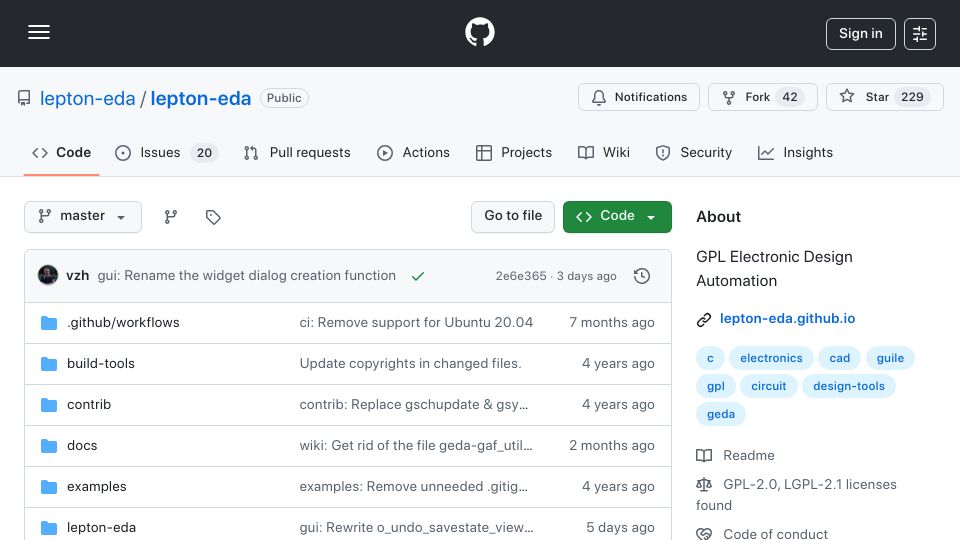
Task: Click the Public visibility badge
Action: [x=284, y=98]
